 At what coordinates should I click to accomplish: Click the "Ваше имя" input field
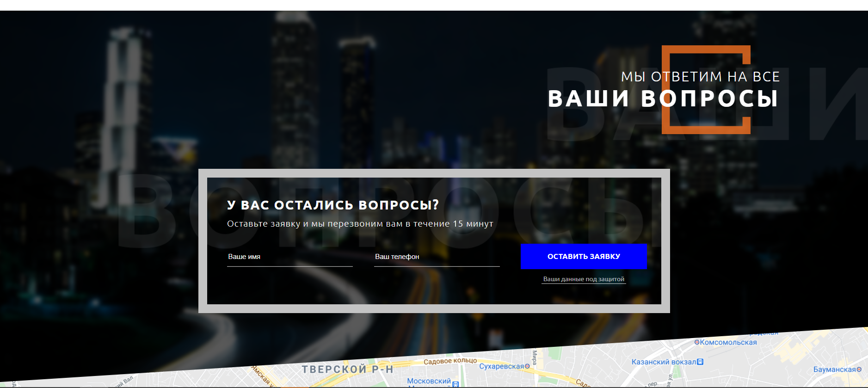[290, 257]
